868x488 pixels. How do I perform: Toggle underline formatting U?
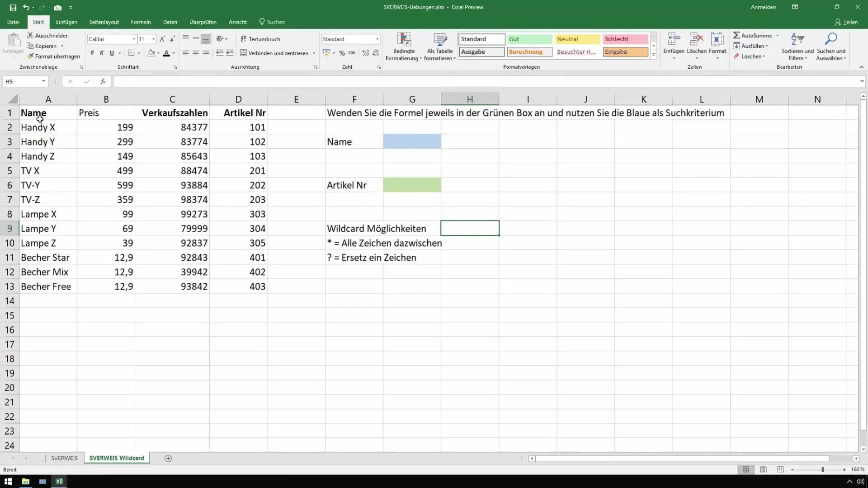(x=112, y=53)
